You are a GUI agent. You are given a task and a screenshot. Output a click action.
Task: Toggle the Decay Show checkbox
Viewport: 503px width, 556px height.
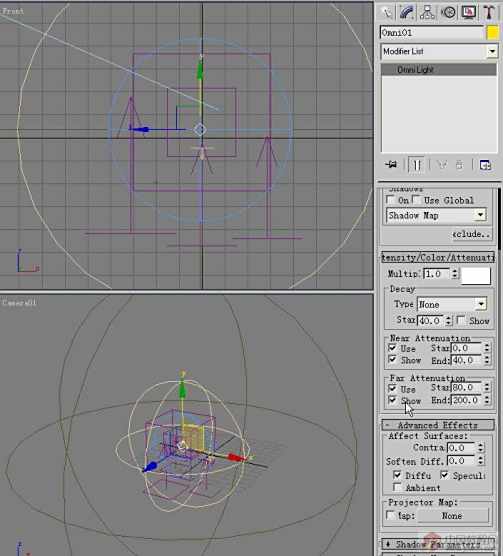461,320
